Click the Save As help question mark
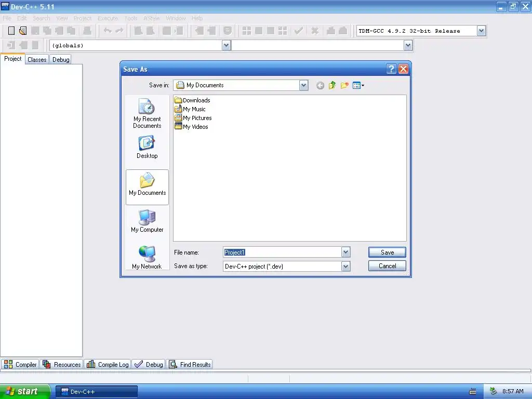This screenshot has width=532, height=399. (x=391, y=69)
